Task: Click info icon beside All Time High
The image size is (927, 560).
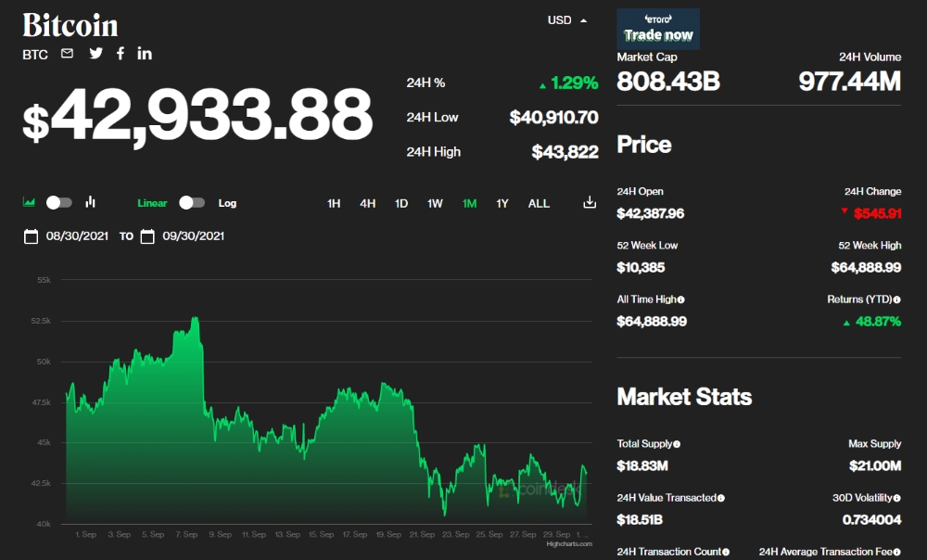Action: tap(681, 299)
